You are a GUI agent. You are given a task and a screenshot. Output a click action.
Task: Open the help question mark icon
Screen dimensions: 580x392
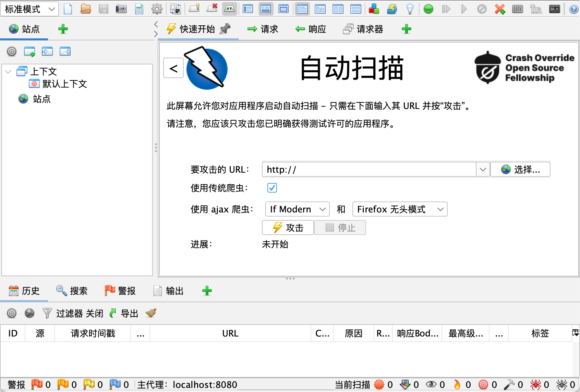pos(573,9)
